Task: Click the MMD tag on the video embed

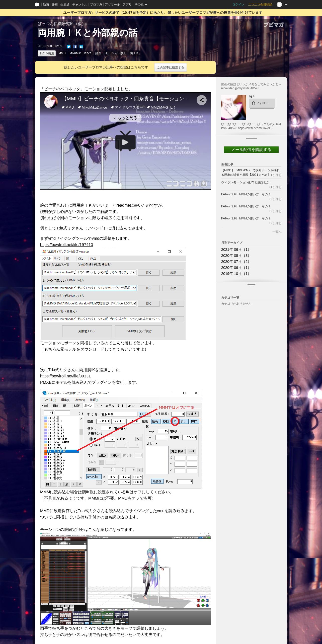Action: click(x=68, y=107)
